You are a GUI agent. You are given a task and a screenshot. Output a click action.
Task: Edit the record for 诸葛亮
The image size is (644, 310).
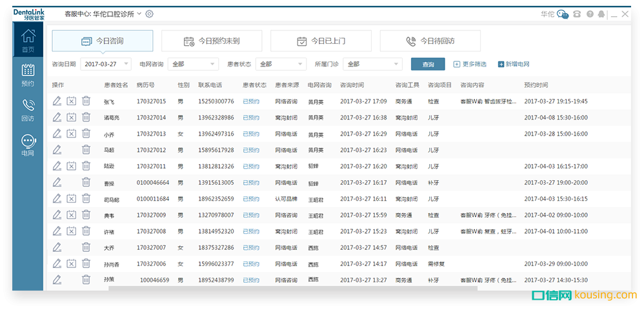click(x=57, y=117)
